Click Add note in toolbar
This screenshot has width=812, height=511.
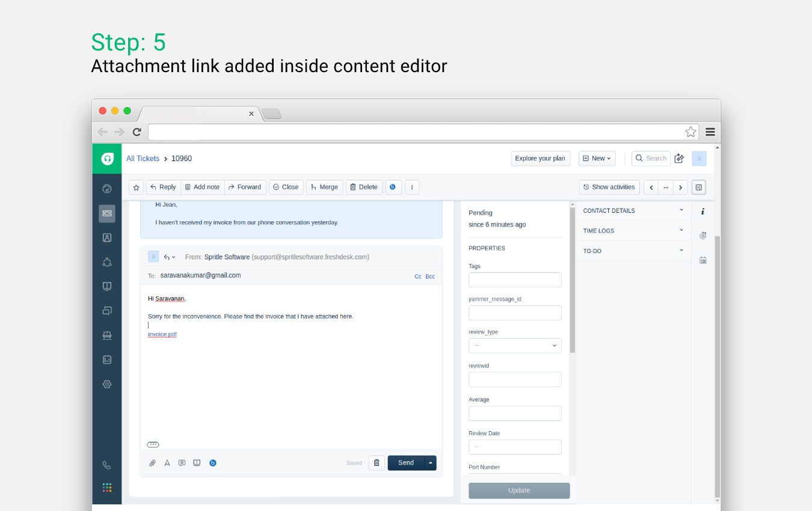coord(202,188)
